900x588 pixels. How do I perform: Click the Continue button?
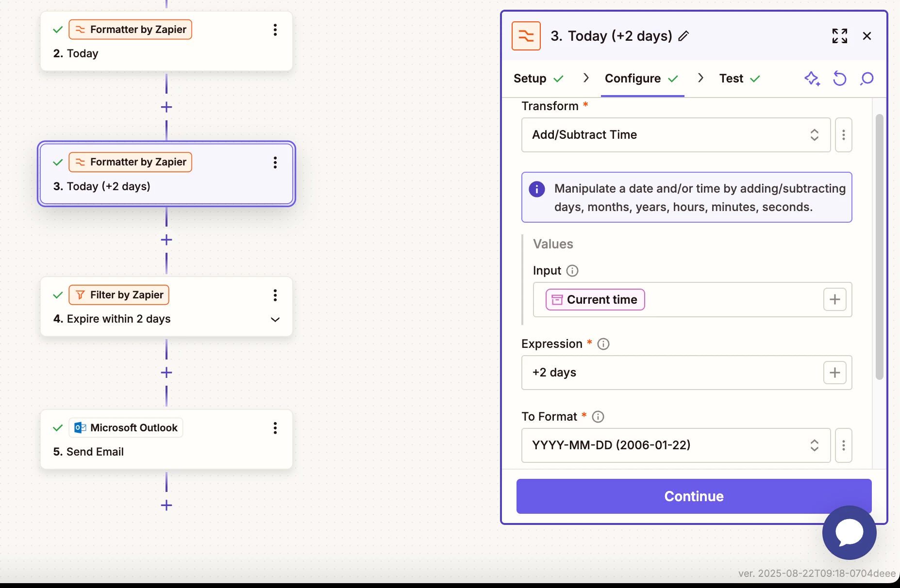tap(694, 496)
